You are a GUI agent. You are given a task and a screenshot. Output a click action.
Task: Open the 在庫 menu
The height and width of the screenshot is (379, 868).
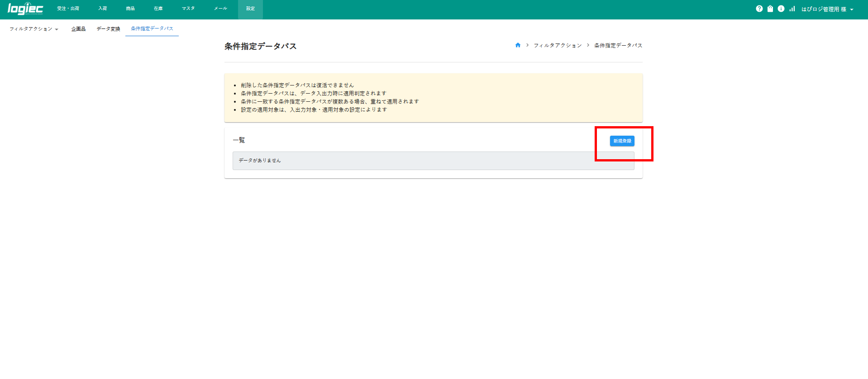pos(158,9)
